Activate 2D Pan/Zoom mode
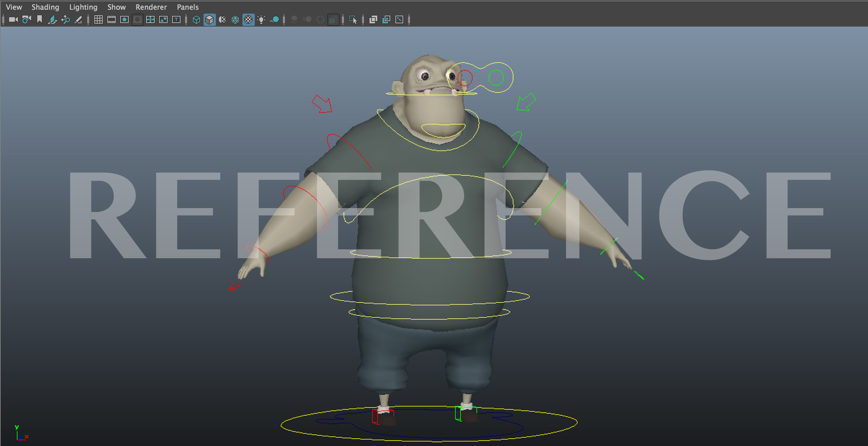868x446 pixels. 66,19
